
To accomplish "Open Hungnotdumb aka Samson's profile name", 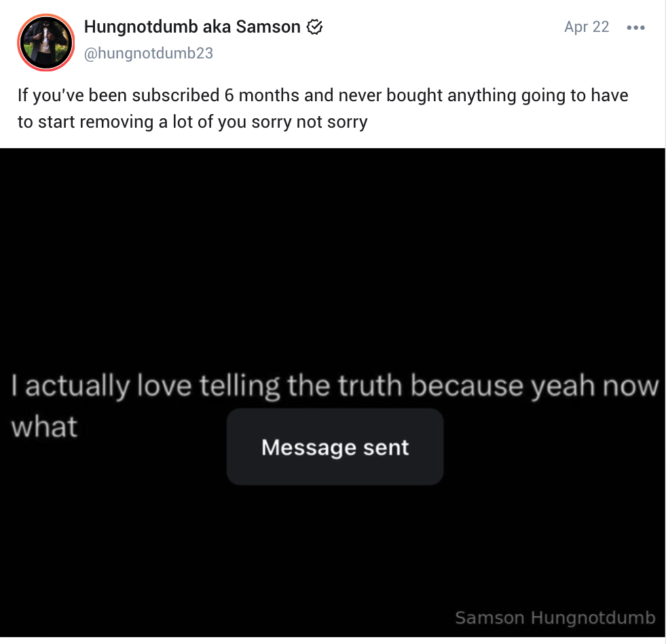I will point(192,27).
